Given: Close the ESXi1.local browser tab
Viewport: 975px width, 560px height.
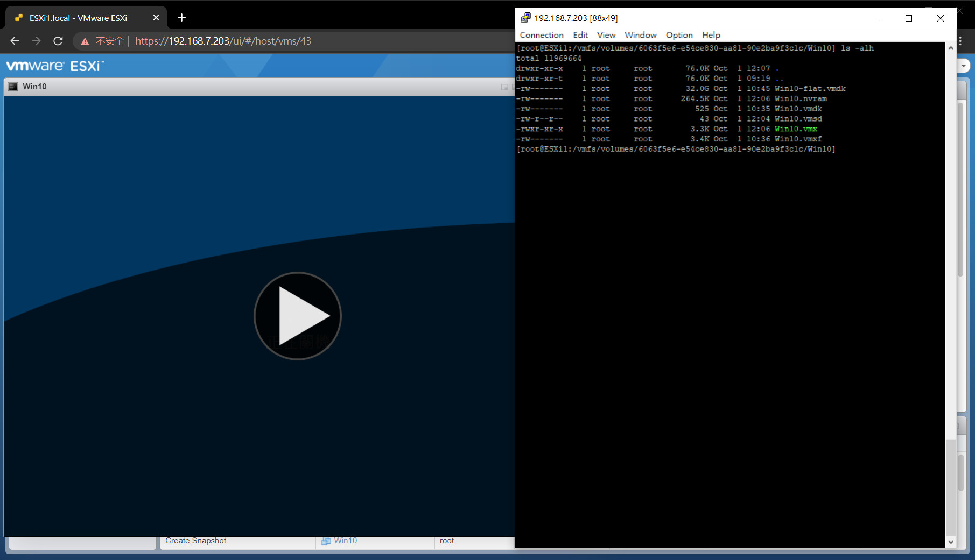Looking at the screenshot, I should (156, 18).
